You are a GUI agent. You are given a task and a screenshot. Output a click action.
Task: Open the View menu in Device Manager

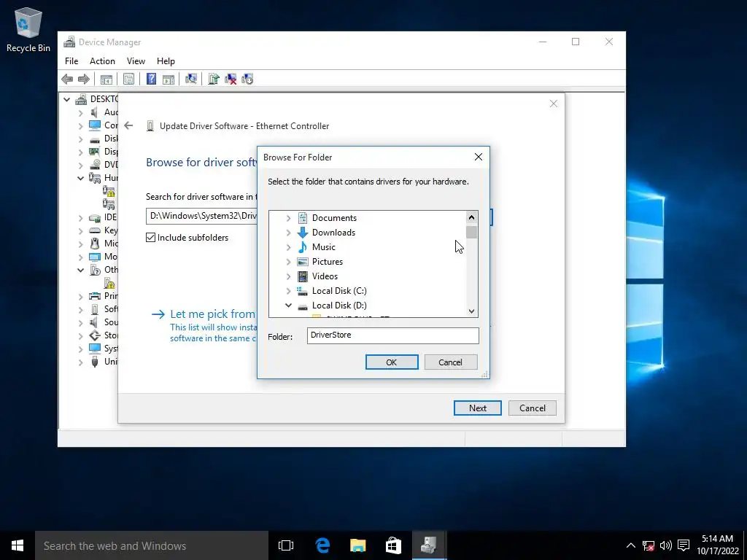(136, 61)
